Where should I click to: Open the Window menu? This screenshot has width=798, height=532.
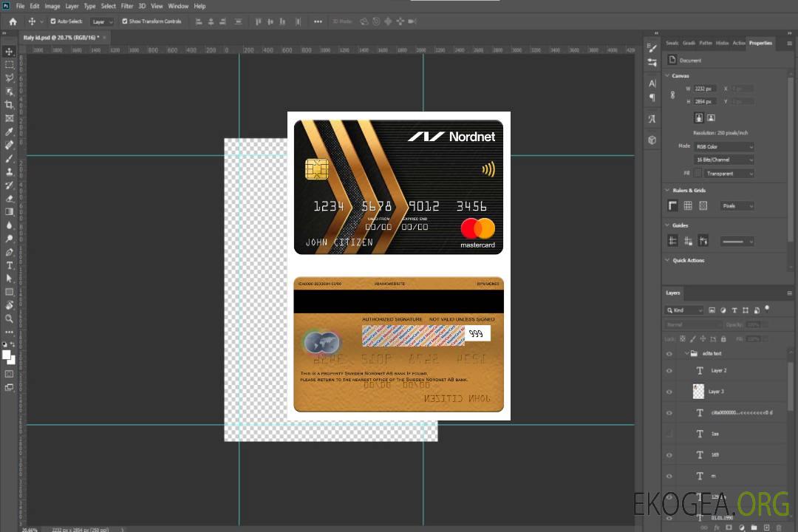pyautogui.click(x=178, y=6)
